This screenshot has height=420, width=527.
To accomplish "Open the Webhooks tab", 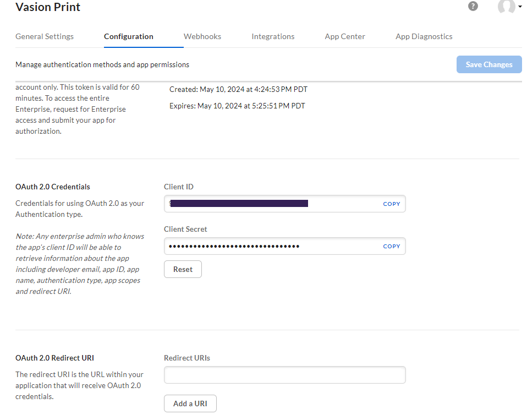I will 202,36.
